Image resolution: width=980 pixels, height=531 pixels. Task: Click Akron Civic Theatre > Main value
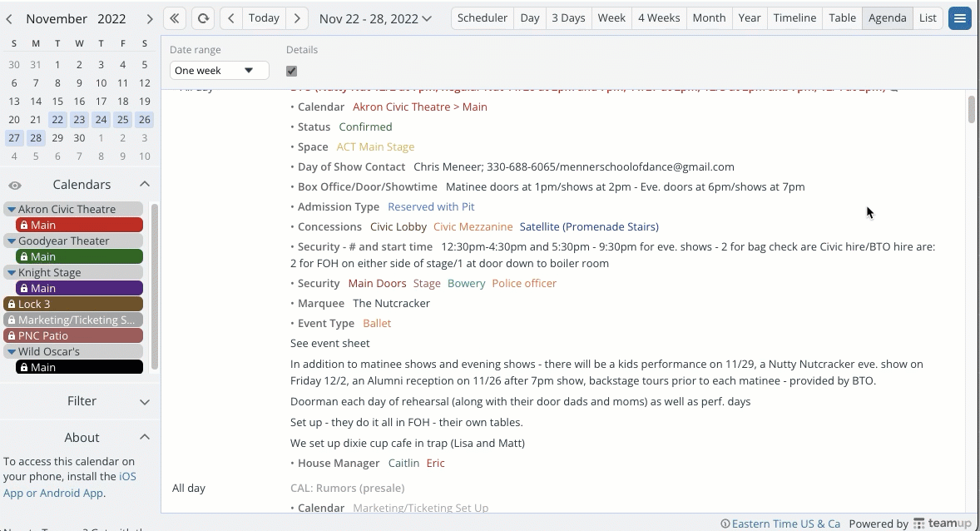coord(420,107)
